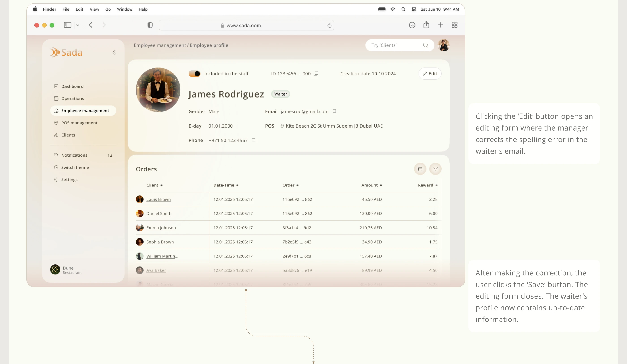The height and width of the screenshot is (364, 627).
Task: Open Operations in the sidebar
Action: pyautogui.click(x=72, y=98)
